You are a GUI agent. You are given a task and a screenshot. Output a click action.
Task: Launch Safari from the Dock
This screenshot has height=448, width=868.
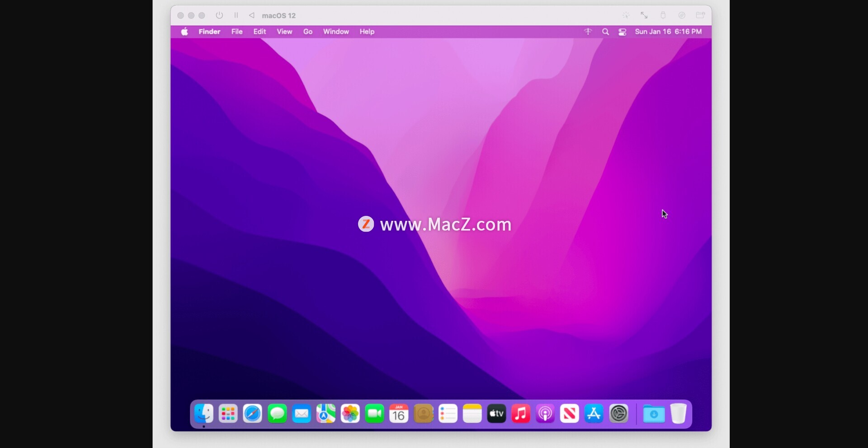[252, 414]
